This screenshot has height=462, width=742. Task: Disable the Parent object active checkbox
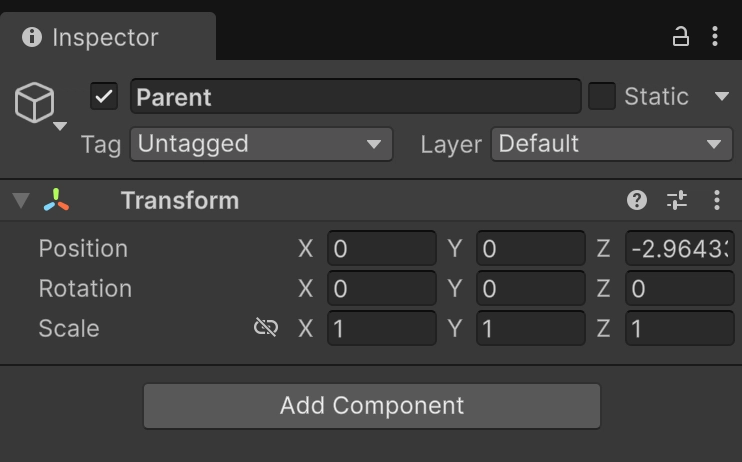coord(104,97)
